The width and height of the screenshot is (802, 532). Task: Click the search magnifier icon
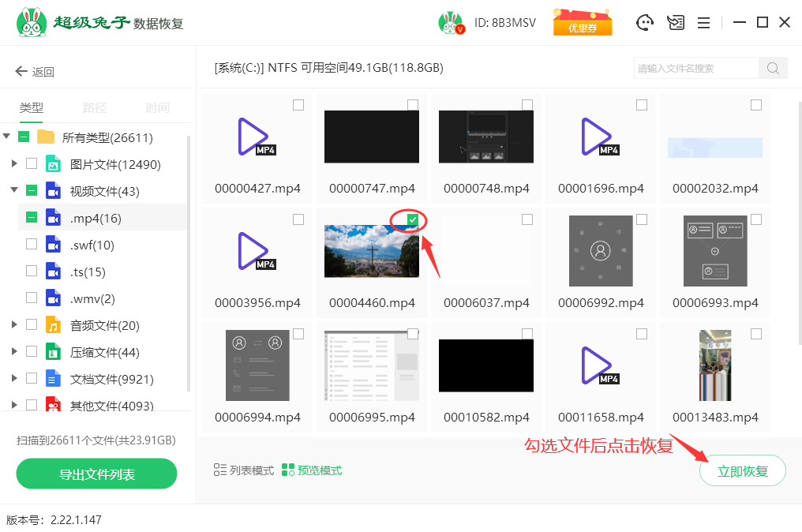coord(773,68)
